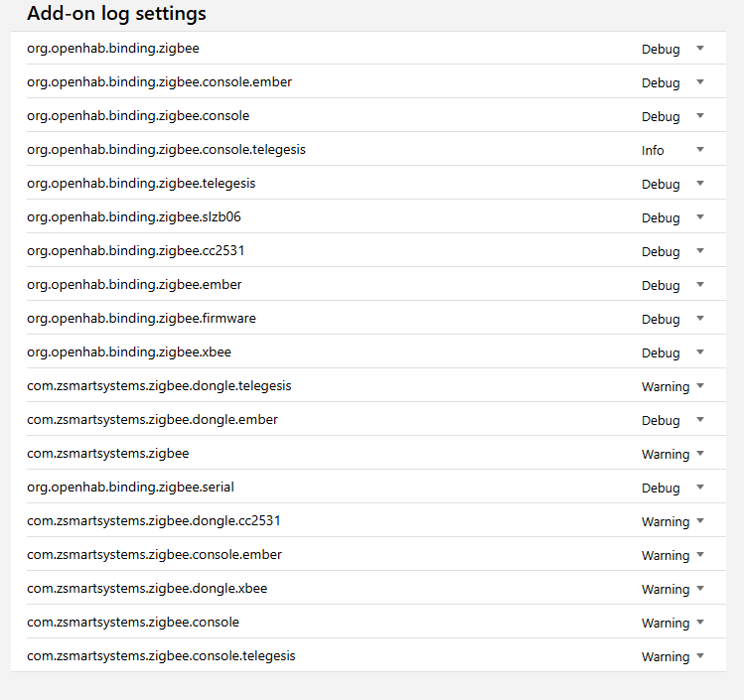Click dropdown arrow for org.openhab.binding.zigbee.cc2531
The image size is (744, 700).
pyautogui.click(x=699, y=251)
